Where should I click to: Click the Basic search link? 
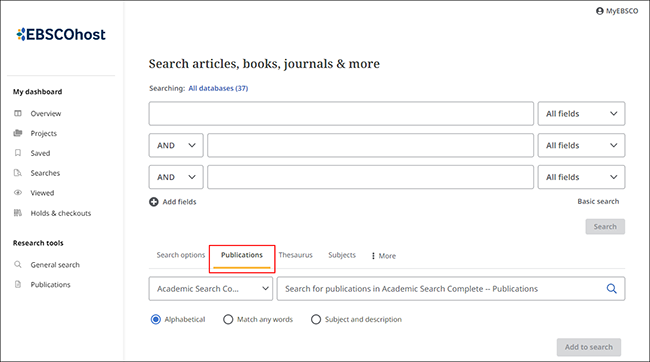(x=598, y=202)
